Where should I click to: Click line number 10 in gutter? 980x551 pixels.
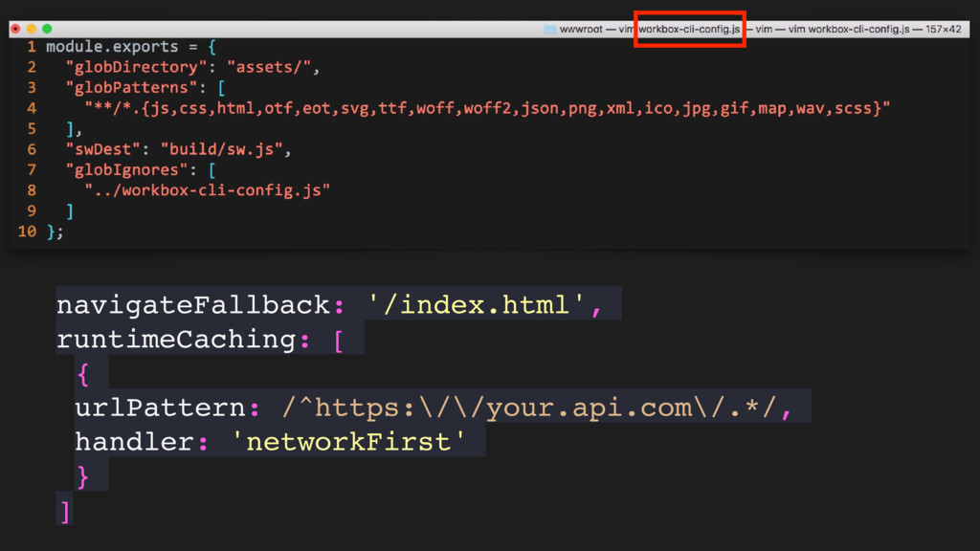click(x=27, y=231)
